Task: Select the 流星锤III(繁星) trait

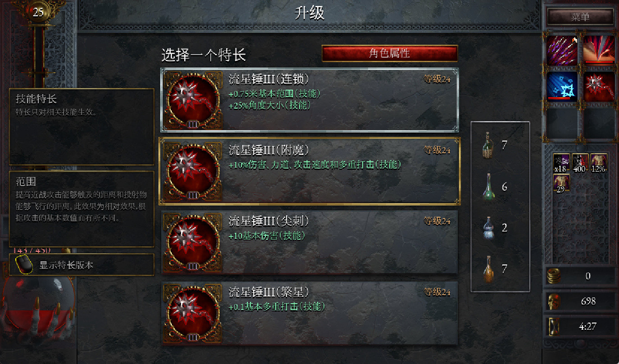Action: (x=310, y=313)
